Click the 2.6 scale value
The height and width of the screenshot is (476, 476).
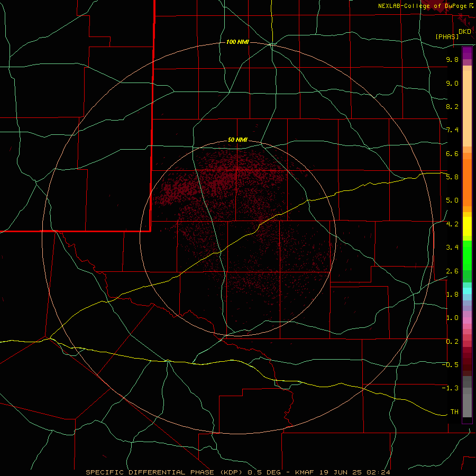[452, 271]
